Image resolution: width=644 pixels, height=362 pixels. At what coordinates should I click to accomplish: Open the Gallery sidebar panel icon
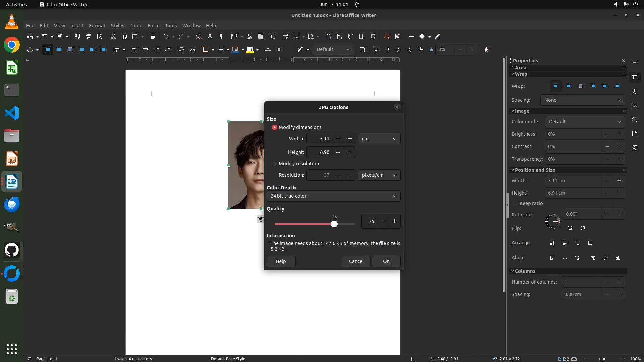(634, 106)
